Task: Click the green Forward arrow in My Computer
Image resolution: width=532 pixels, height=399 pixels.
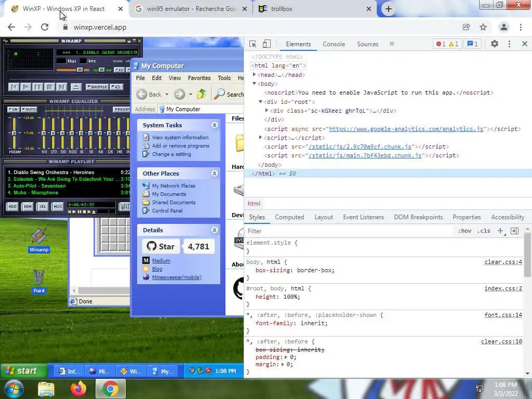Action: (179, 94)
